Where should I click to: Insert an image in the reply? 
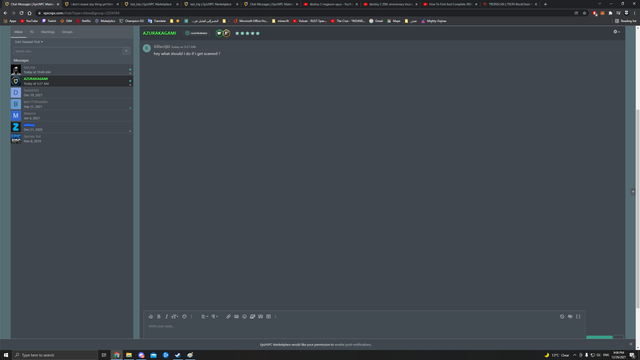(236, 316)
